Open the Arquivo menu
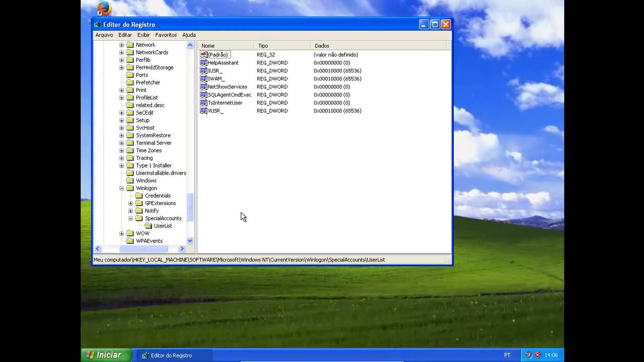The width and height of the screenshot is (644, 362). (x=104, y=35)
